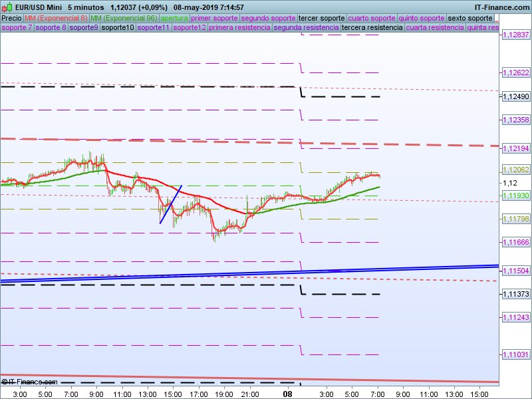532x399 pixels.
Task: Click the '08' date marker on the time axis
Action: (x=288, y=394)
